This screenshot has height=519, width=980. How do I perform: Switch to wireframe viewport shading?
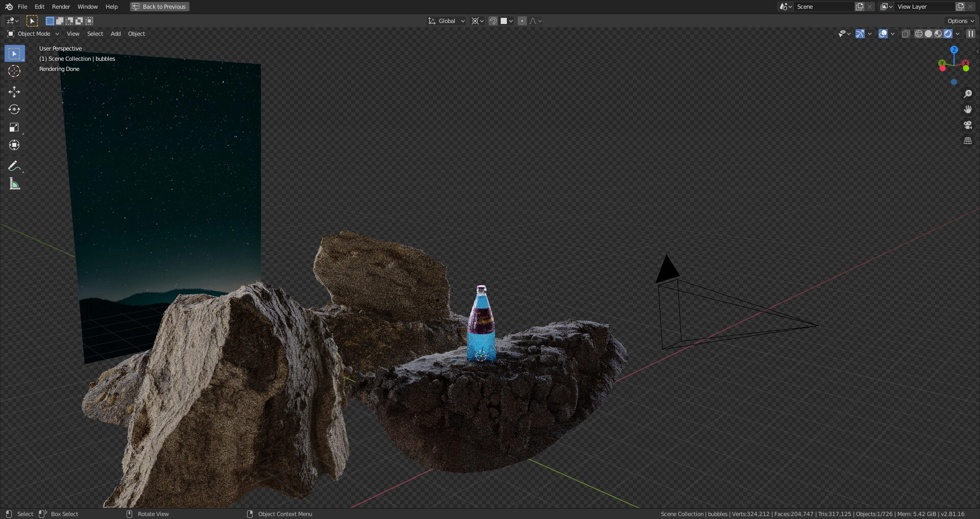click(x=918, y=34)
